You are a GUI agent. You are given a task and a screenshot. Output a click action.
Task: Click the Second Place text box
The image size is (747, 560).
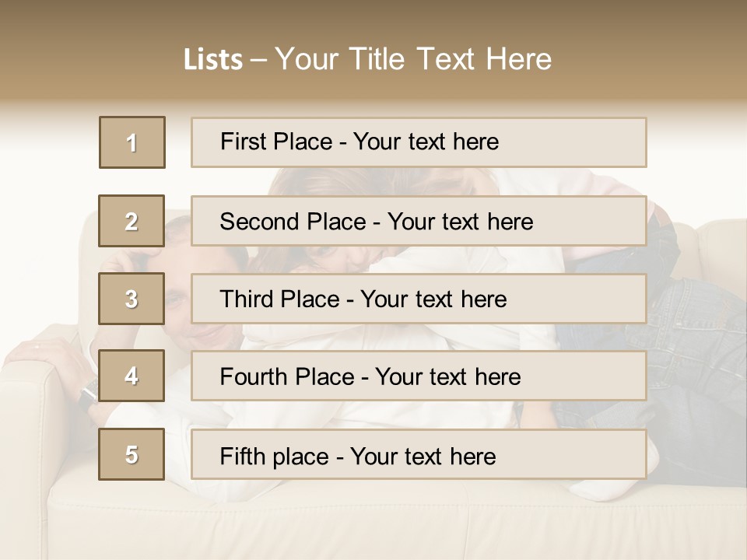click(419, 222)
